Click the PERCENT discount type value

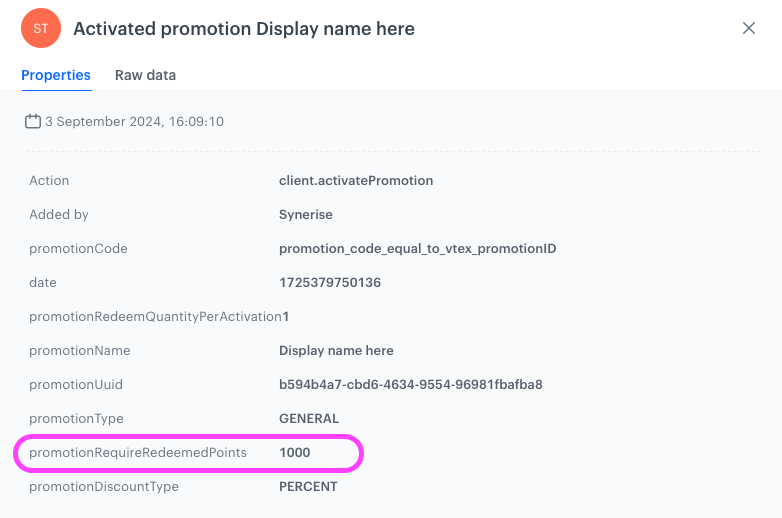click(x=308, y=487)
